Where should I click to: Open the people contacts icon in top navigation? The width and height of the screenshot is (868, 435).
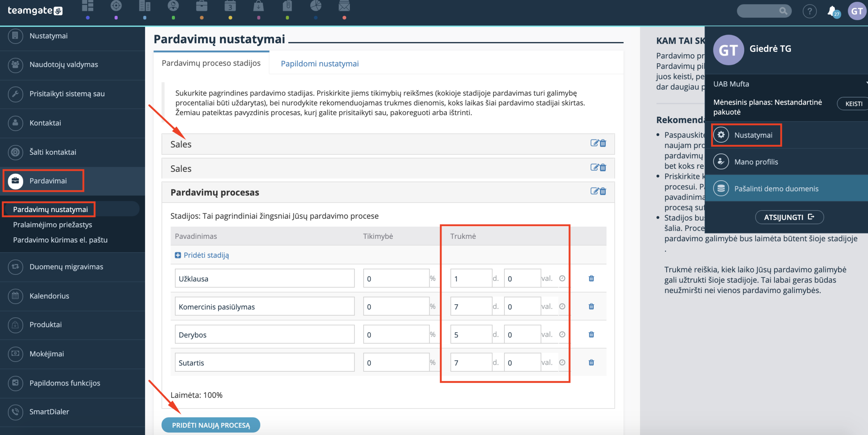click(x=173, y=6)
